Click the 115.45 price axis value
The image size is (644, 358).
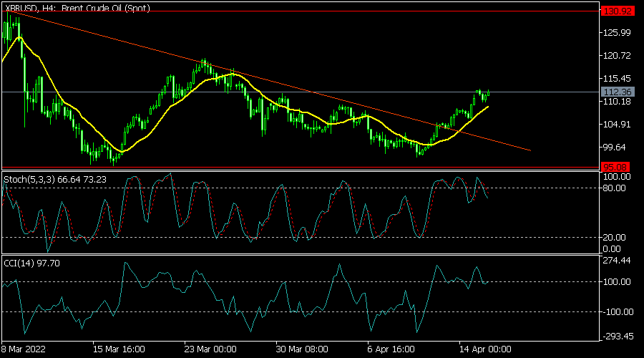[x=617, y=78]
